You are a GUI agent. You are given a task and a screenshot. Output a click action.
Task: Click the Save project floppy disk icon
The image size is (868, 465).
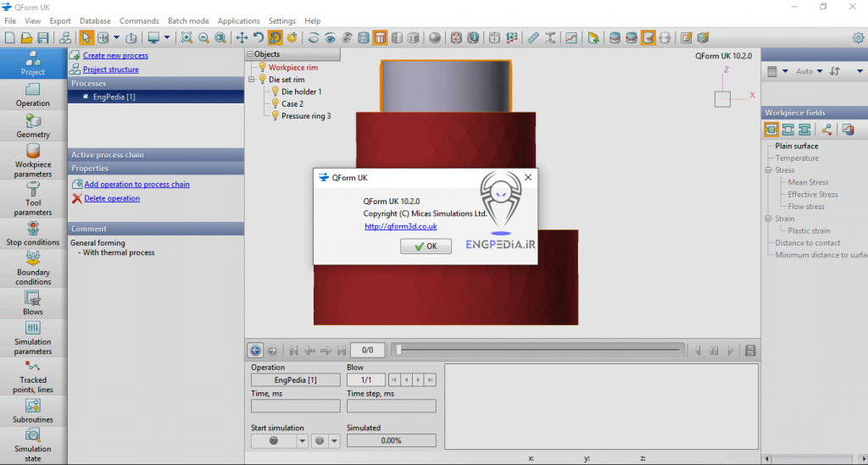point(42,37)
